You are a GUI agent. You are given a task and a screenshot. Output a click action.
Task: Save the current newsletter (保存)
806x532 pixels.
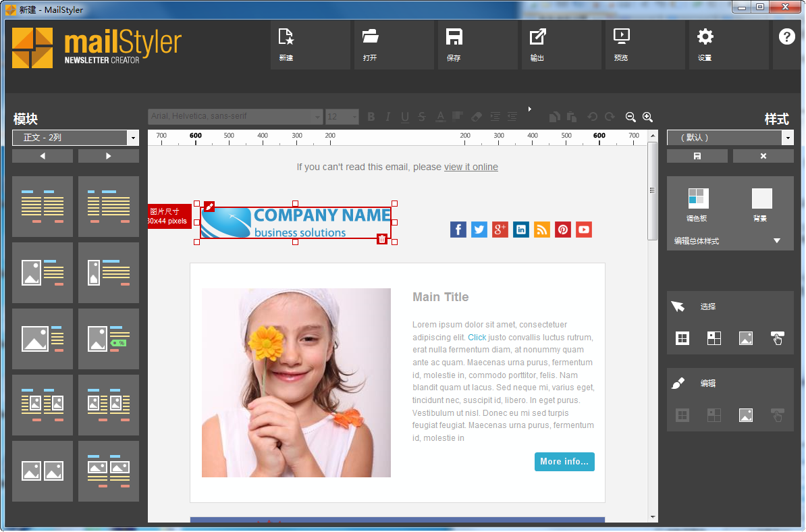477,45
